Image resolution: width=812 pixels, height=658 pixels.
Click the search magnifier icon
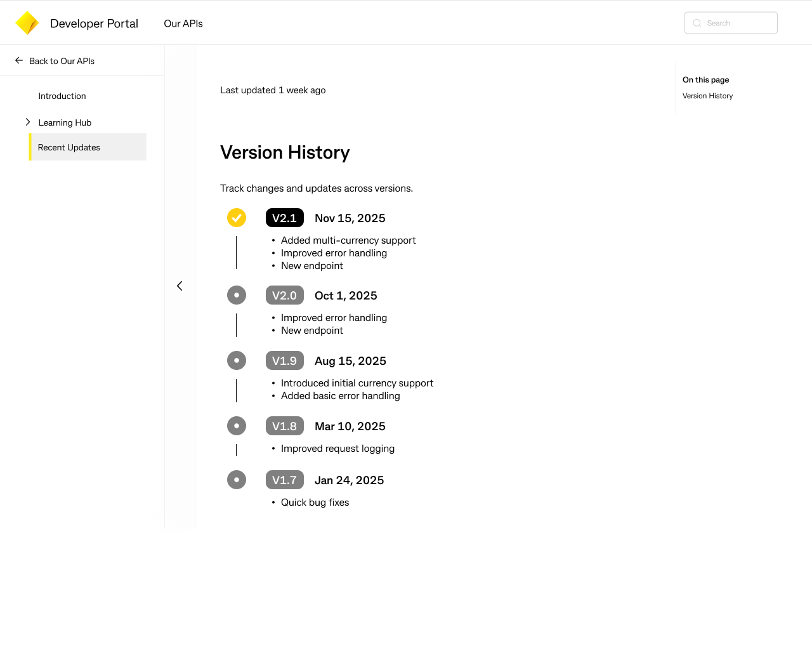pos(697,23)
